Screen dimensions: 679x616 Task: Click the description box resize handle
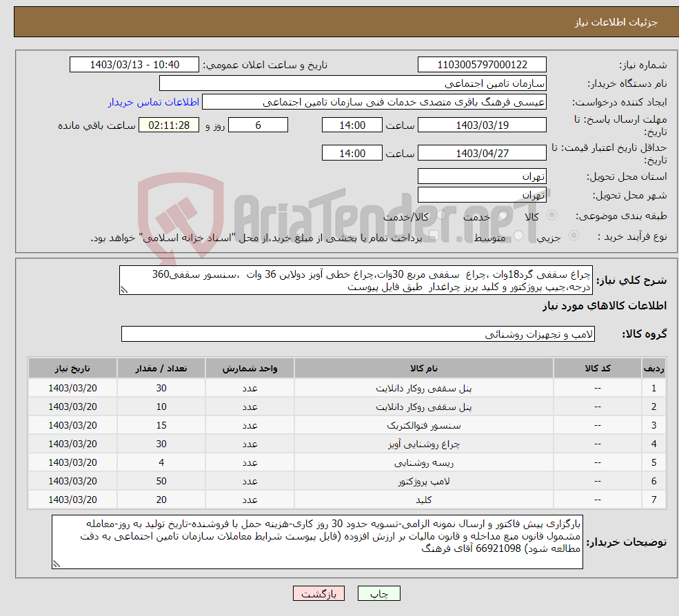[124, 290]
